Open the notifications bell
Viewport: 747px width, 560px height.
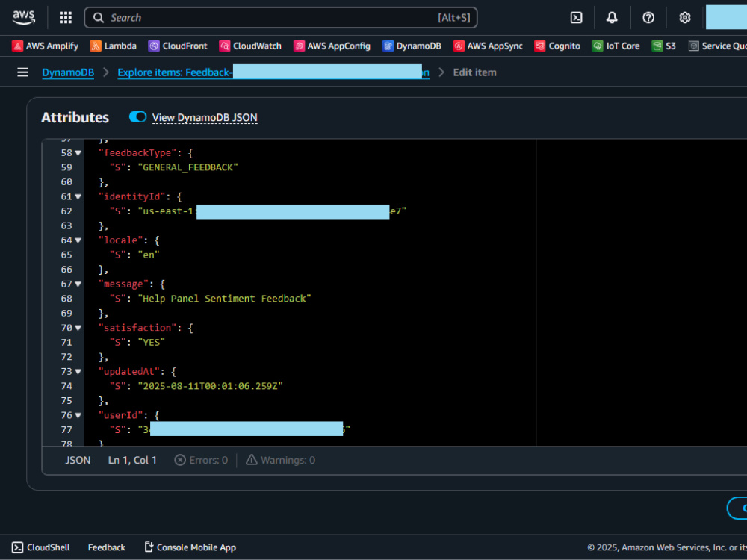click(x=612, y=18)
